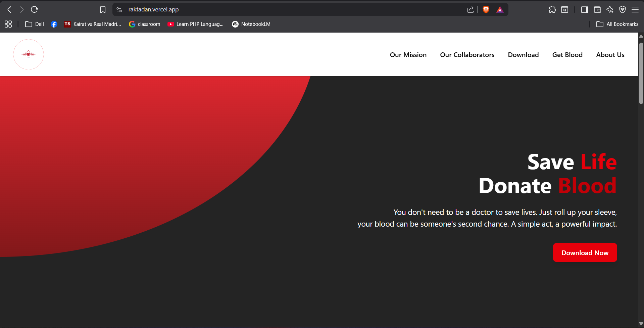Image resolution: width=644 pixels, height=328 pixels.
Task: View site permissions in the address bar
Action: coord(118,9)
